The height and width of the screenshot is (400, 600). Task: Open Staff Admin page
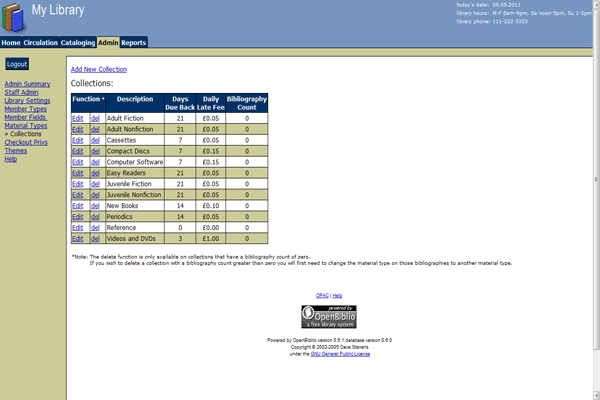click(x=22, y=92)
